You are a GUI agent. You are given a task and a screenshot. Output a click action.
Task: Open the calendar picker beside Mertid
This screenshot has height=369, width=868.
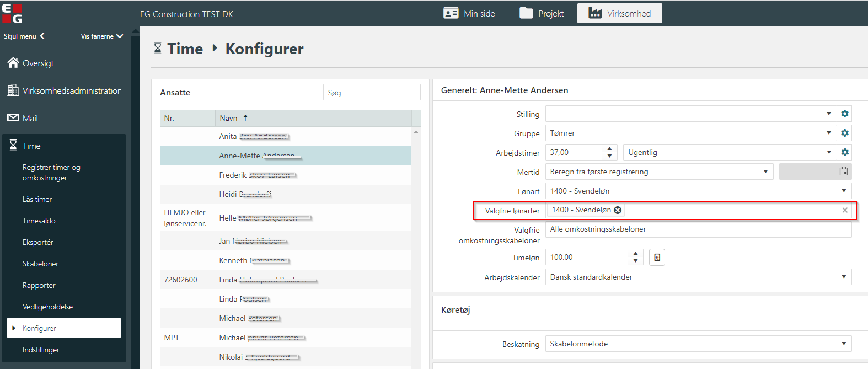pyautogui.click(x=843, y=172)
